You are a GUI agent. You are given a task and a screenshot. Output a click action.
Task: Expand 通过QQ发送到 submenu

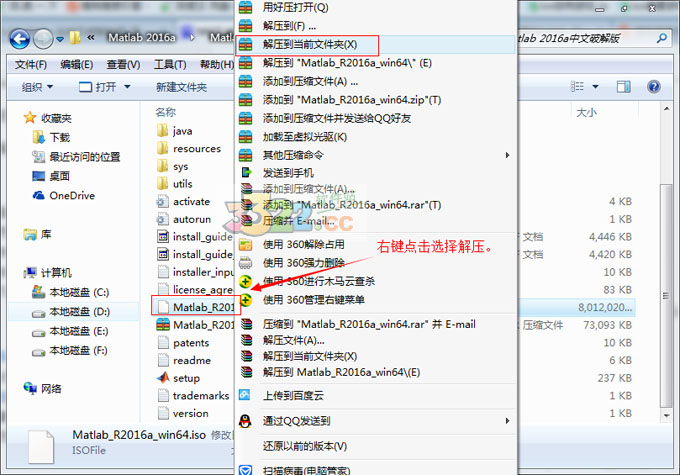(x=376, y=421)
